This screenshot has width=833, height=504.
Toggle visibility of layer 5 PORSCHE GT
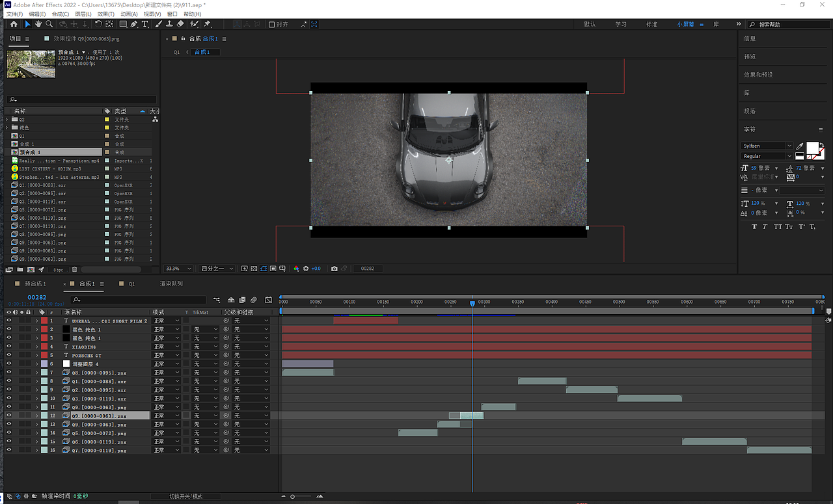9,355
